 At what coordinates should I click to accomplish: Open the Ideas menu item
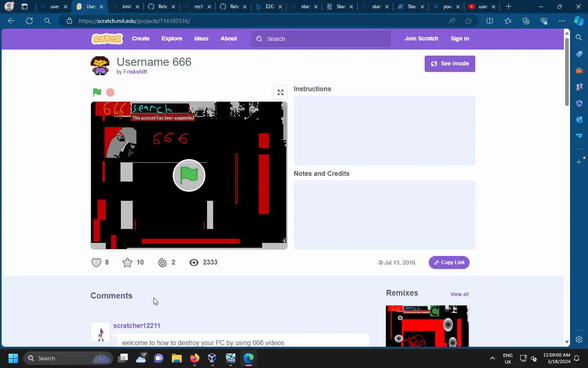click(x=201, y=39)
